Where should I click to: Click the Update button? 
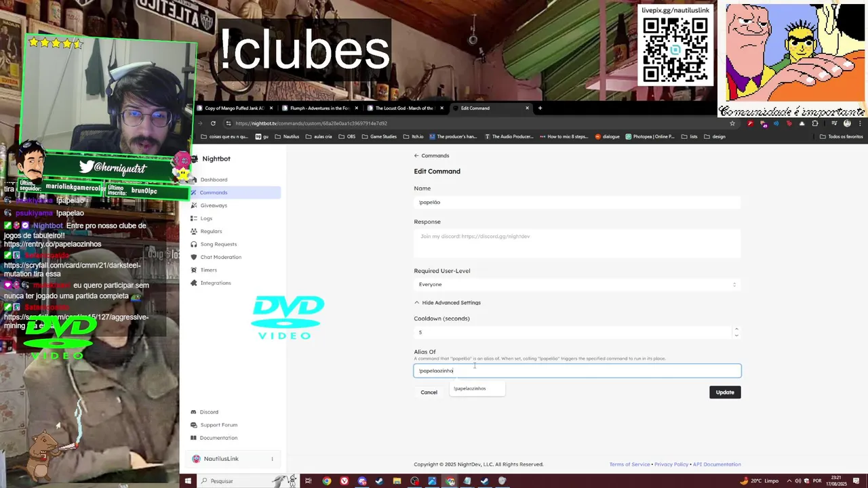point(725,392)
